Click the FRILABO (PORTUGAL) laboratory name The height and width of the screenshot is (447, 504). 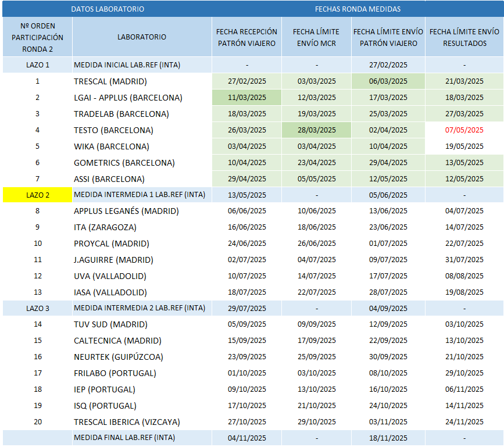tap(115, 373)
